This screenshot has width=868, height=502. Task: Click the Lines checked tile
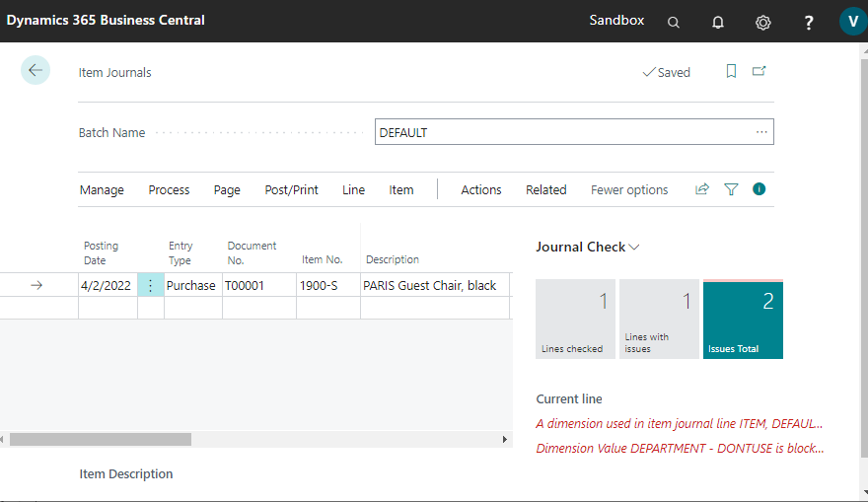coord(575,319)
